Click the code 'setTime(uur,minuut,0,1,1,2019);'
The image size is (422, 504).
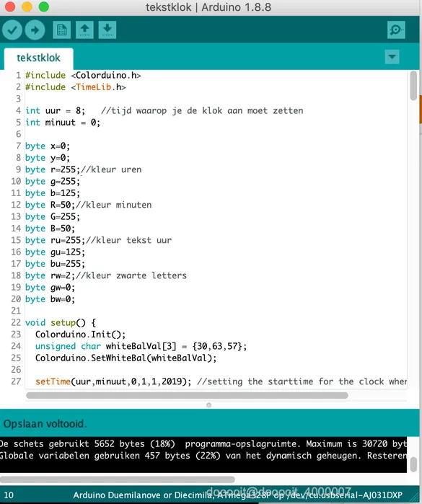tap(113, 381)
